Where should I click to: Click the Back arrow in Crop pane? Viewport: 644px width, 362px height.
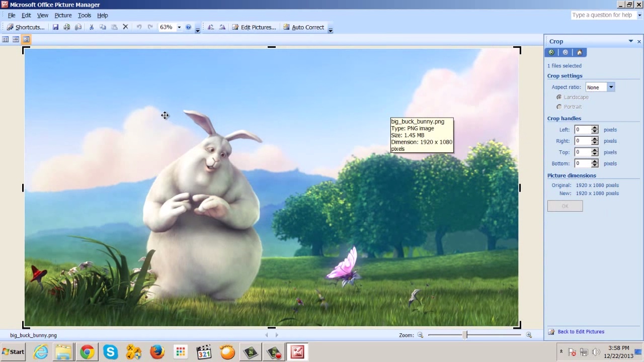pyautogui.click(x=551, y=52)
